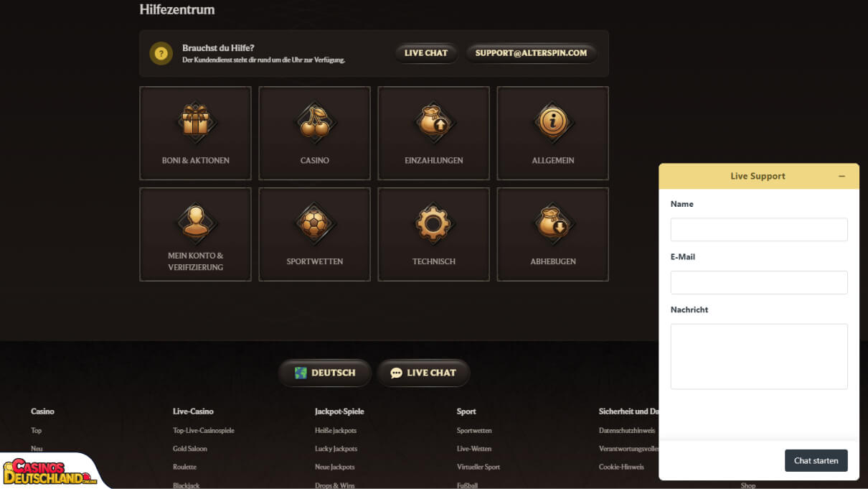The height and width of the screenshot is (489, 868).
Task: Click the flag icon beside Deutsch
Action: pos(301,373)
